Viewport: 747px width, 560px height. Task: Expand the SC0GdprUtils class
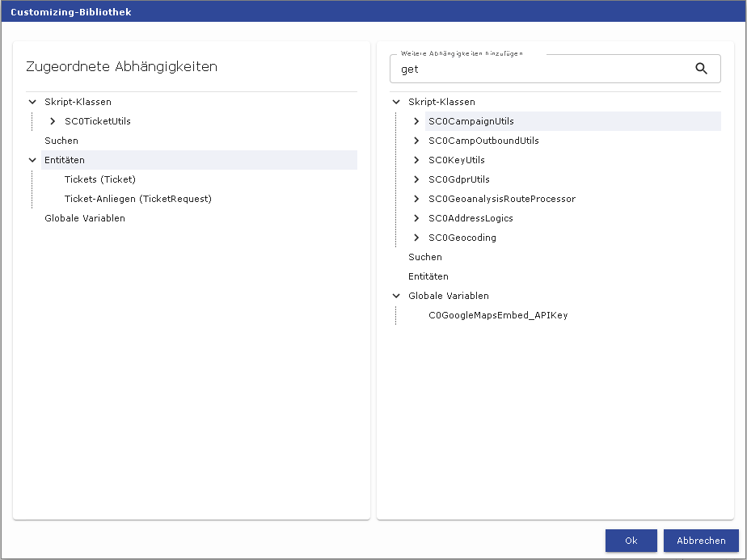coord(416,179)
